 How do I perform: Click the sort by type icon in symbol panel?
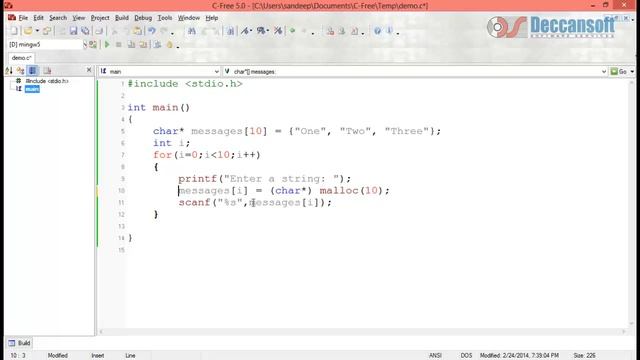[x=20, y=71]
